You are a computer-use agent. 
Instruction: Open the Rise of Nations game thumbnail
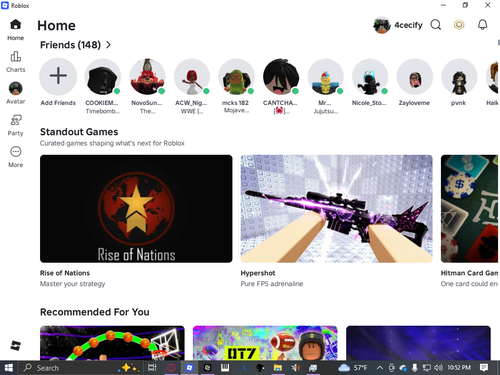pos(136,209)
